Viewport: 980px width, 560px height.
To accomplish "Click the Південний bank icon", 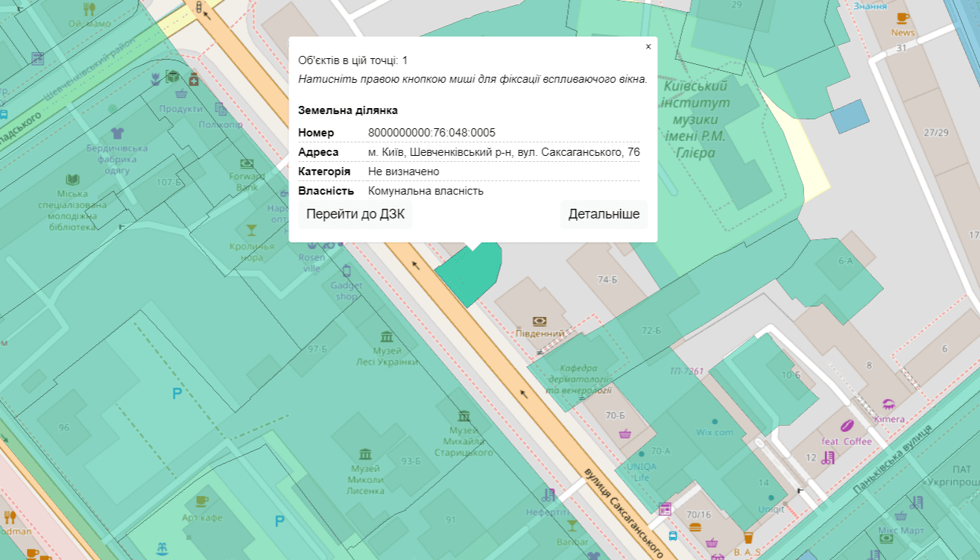I will pos(540,321).
